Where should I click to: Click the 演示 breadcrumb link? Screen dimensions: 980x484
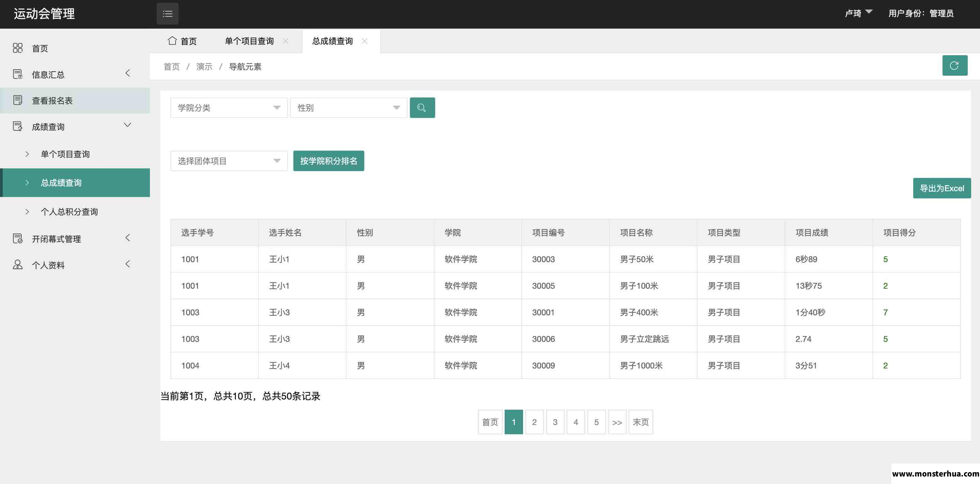pos(204,66)
